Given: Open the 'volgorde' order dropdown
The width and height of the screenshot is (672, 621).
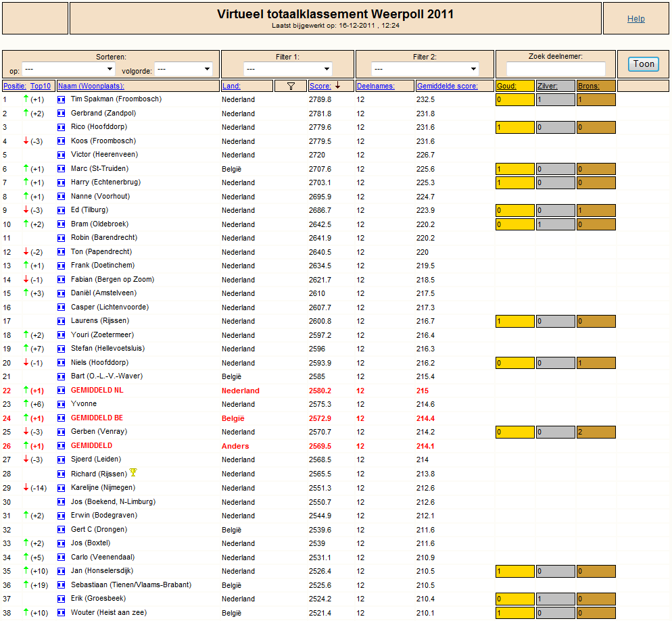Looking at the screenshot, I should (x=183, y=69).
